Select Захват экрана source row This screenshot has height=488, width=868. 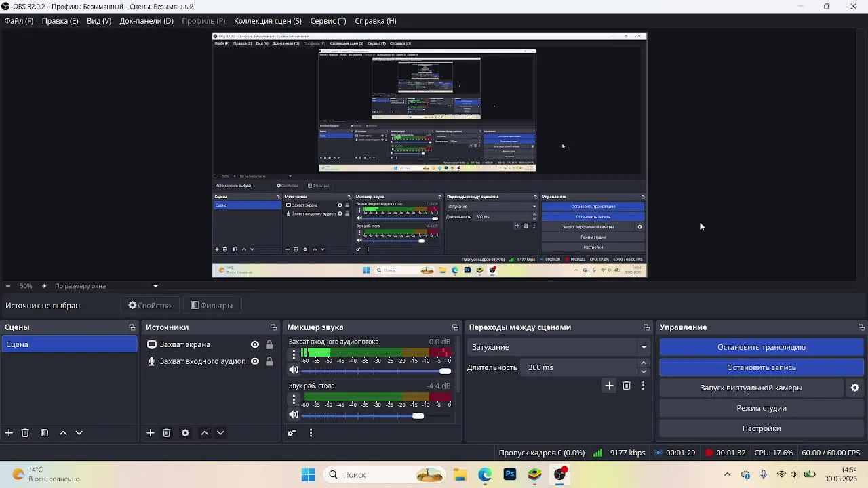pyautogui.click(x=211, y=344)
